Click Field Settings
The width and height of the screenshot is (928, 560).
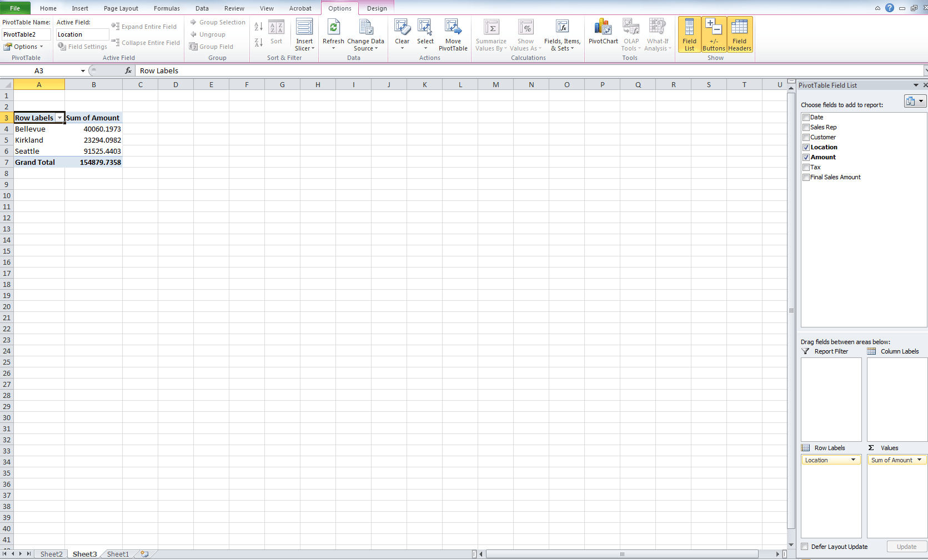[x=83, y=47]
